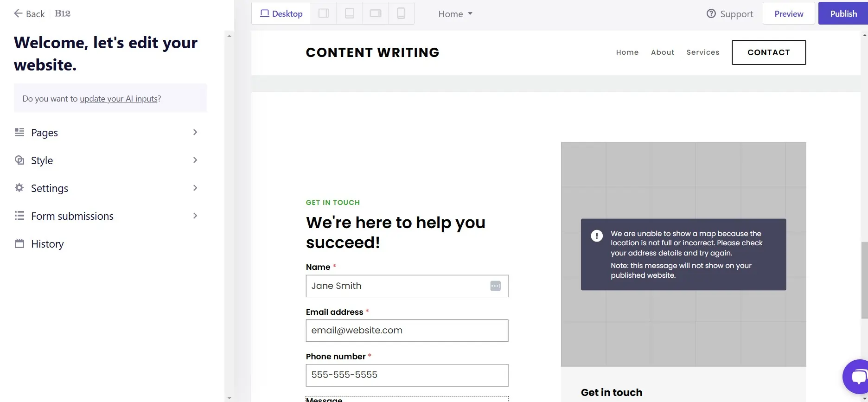Select the Desktop view tab
This screenshot has width=868, height=402.
click(281, 13)
